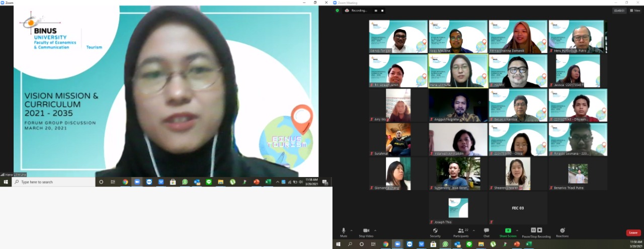Click the green Share Screen icon
The width and height of the screenshot is (644, 249).
coord(508,230)
